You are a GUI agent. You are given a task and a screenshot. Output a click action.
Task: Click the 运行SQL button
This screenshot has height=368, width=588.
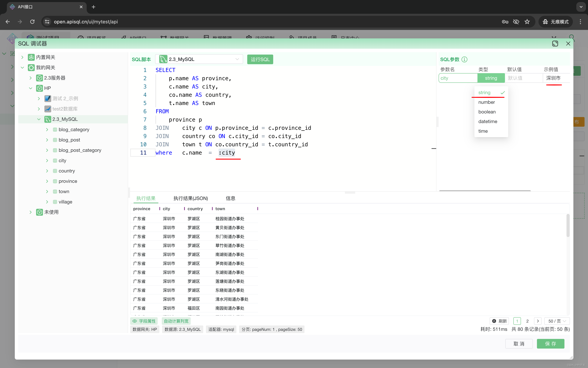pyautogui.click(x=260, y=59)
